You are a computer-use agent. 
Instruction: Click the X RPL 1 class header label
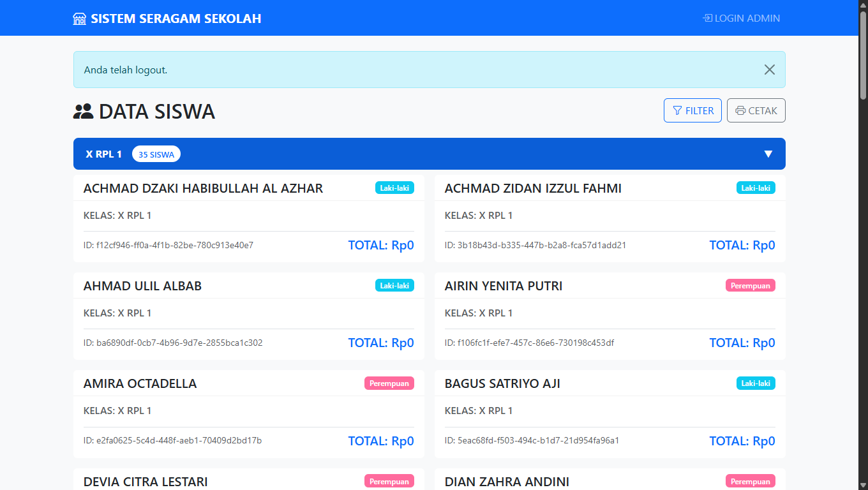104,154
